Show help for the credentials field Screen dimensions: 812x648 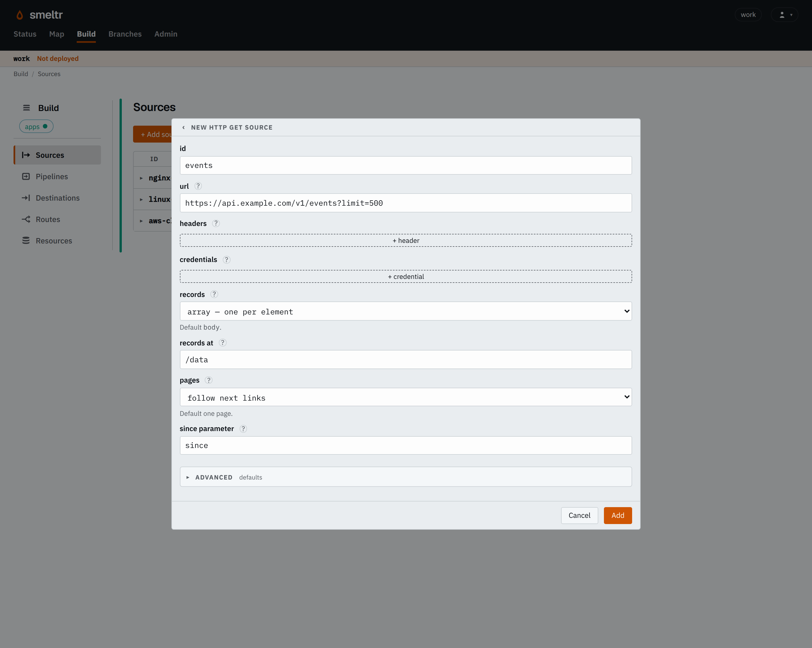[x=226, y=260]
